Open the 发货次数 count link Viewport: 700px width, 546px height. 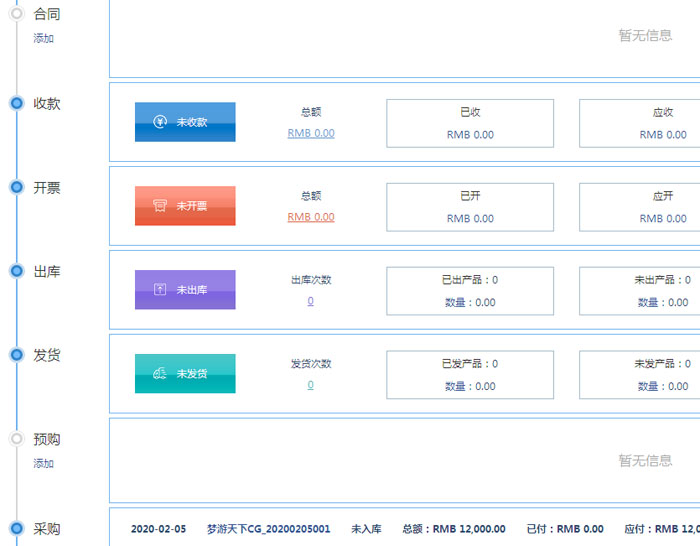point(310,385)
